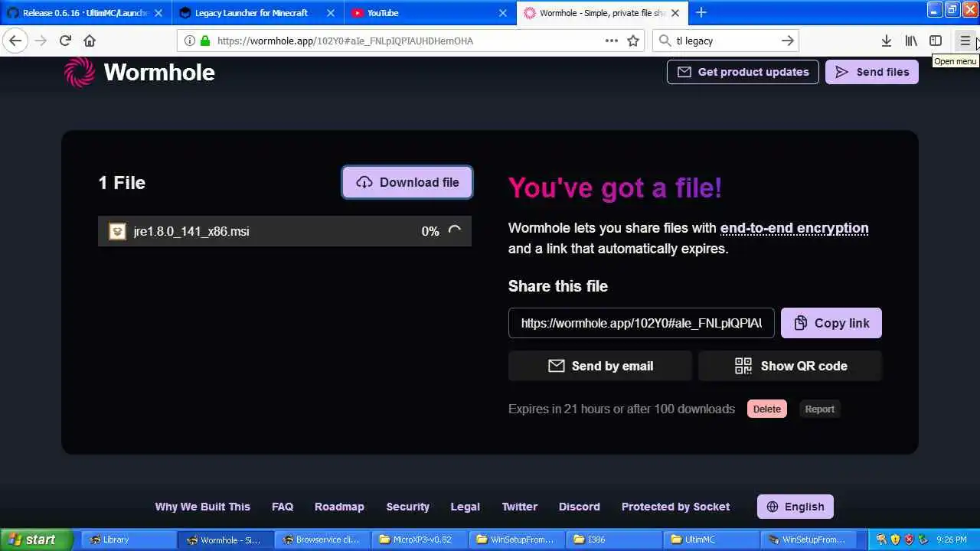Screen dimensions: 980x551
Task: View the green padlock connection details
Action: [x=204, y=41]
